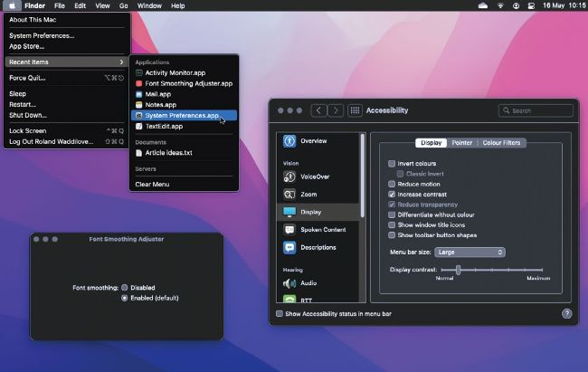Open the Accessibility help question mark
The height and width of the screenshot is (372, 588).
[x=566, y=314]
